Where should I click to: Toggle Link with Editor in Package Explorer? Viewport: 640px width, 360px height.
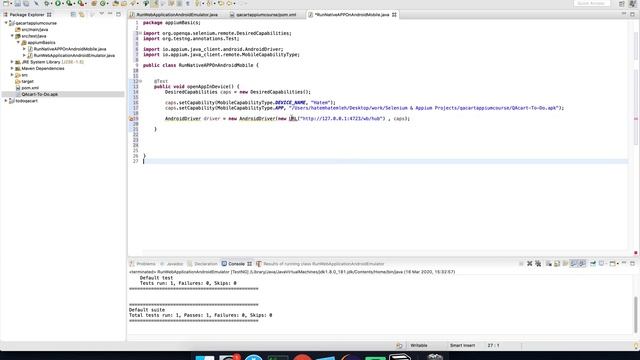82,14
